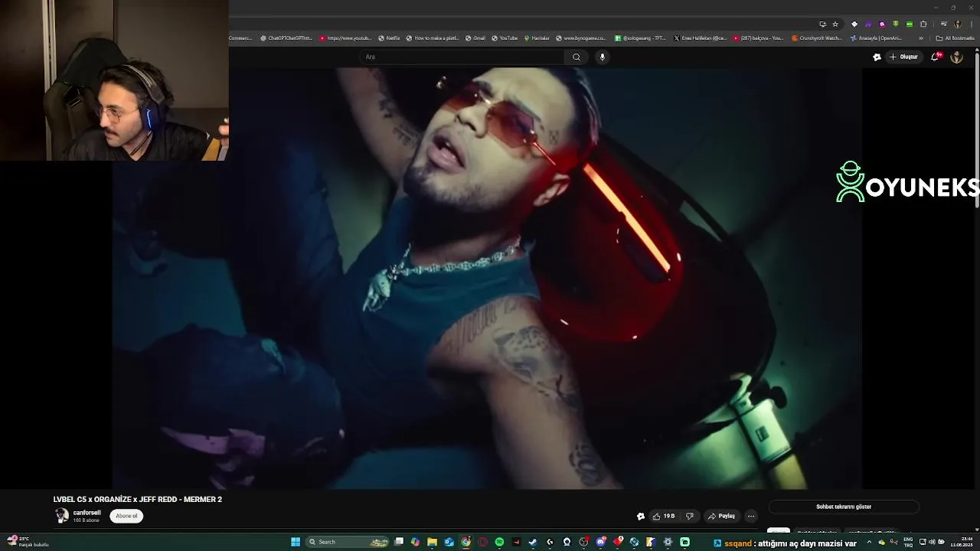Share the video via Paylaş
This screenshot has width=980, height=551.
pos(721,517)
